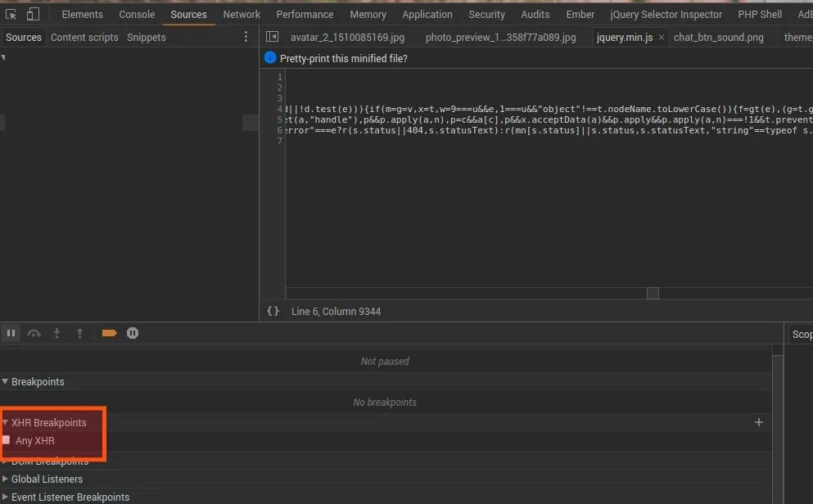Click the step over function icon
The image size is (813, 504).
click(34, 333)
